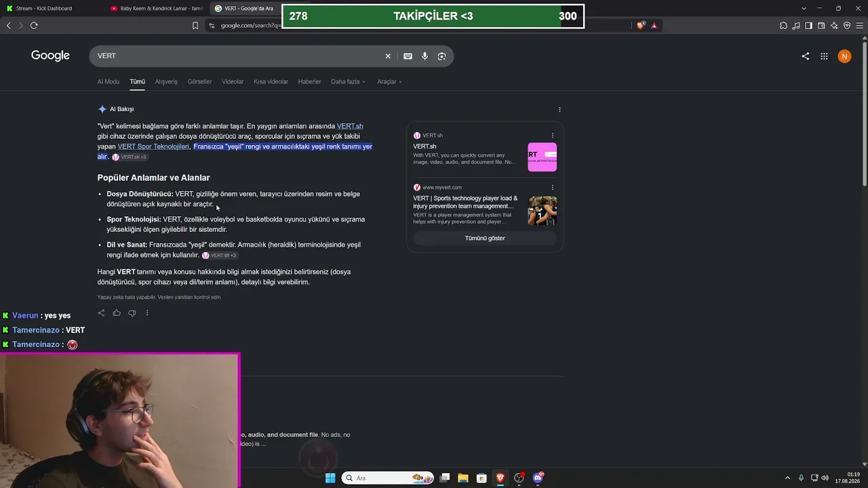The height and width of the screenshot is (488, 868).
Task: Open the Google apps grid
Action: pos(825,56)
